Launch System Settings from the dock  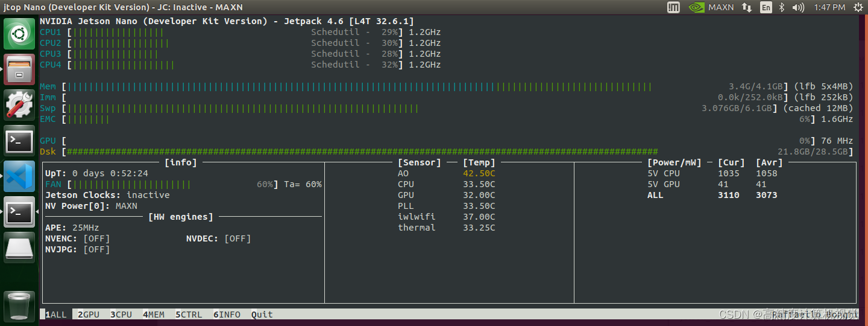pos(20,104)
